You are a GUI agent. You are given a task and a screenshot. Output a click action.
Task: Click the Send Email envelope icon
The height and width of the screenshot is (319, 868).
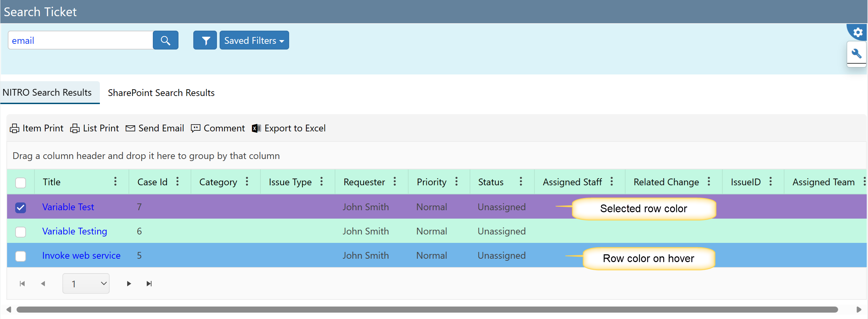pyautogui.click(x=130, y=128)
